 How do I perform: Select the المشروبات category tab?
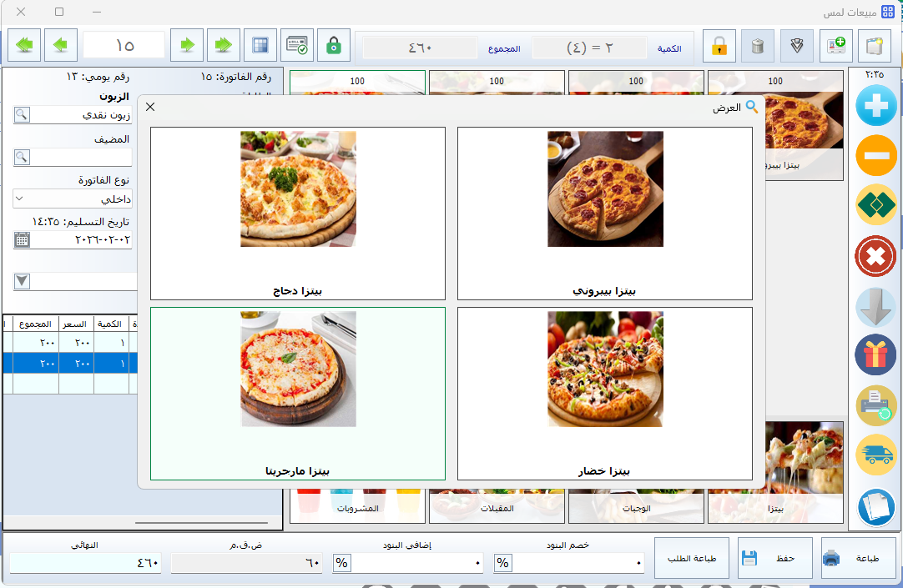(x=357, y=508)
